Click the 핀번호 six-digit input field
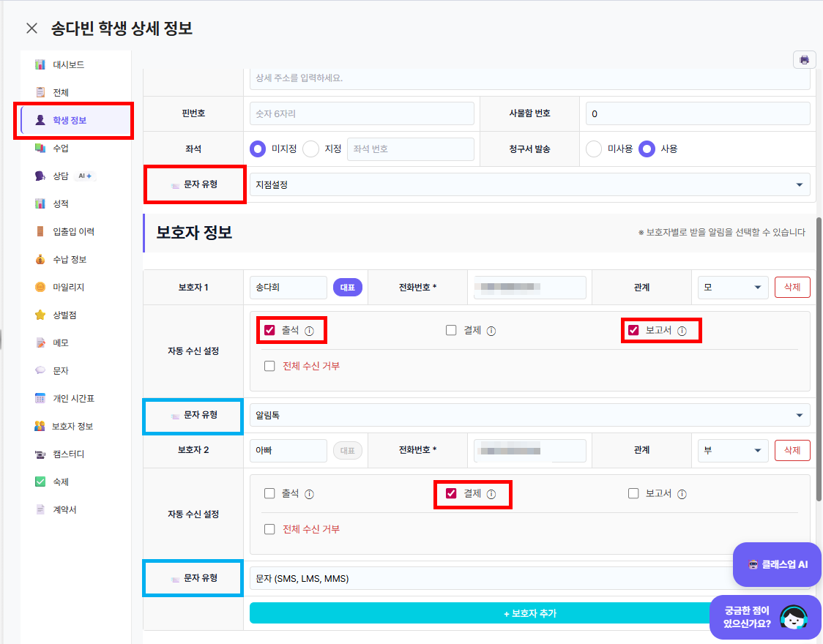823x644 pixels. 362,114
